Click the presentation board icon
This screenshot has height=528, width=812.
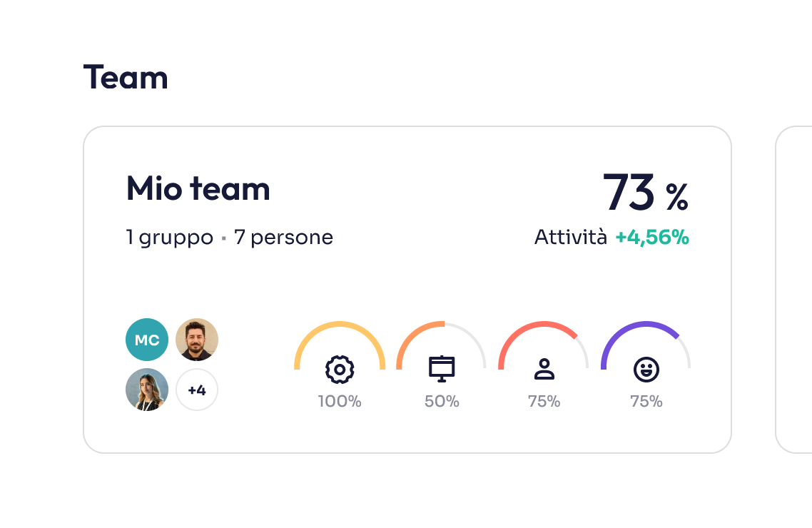[x=442, y=369]
